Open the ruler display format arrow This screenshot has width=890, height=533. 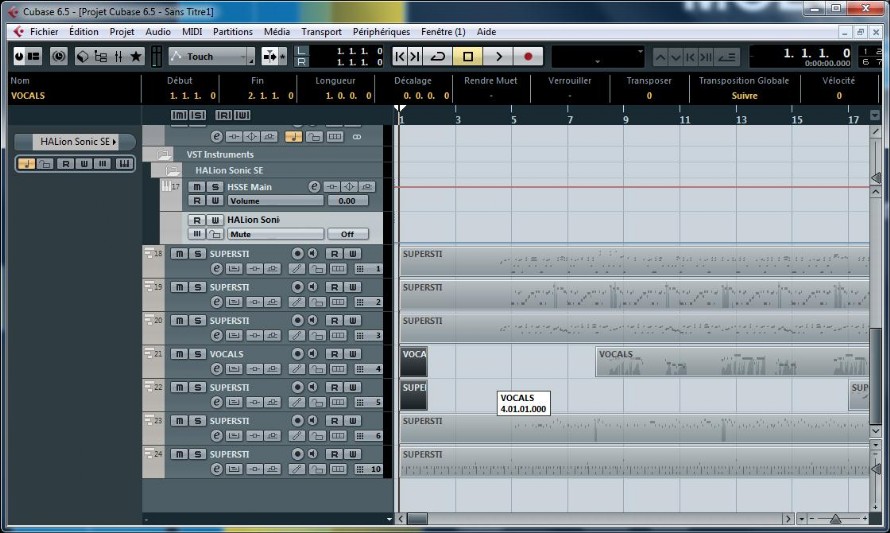click(875, 115)
